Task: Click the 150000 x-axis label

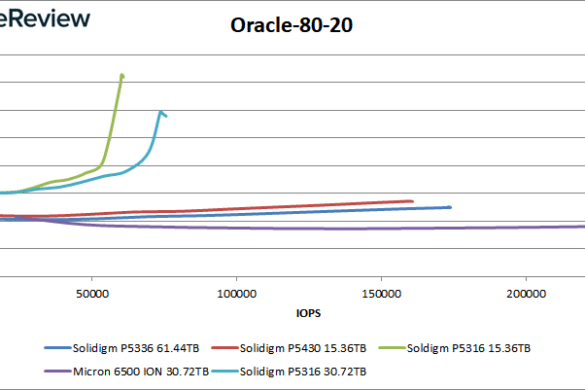Action: [381, 294]
